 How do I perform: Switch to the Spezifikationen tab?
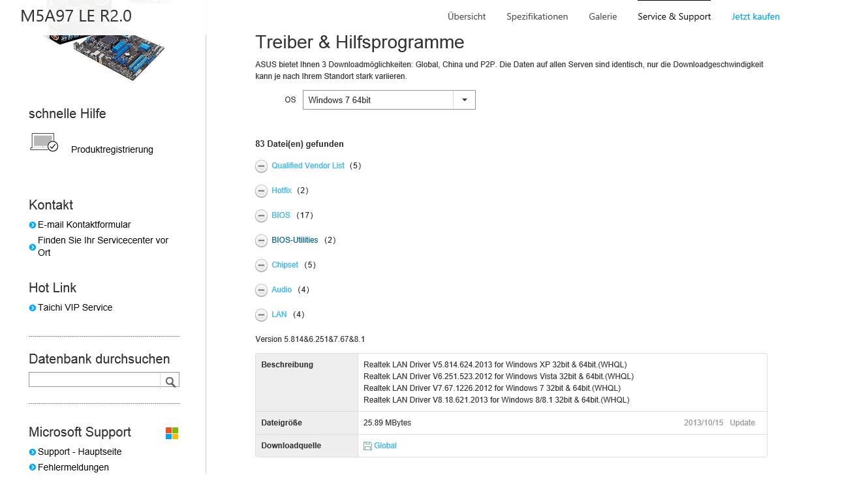(537, 16)
